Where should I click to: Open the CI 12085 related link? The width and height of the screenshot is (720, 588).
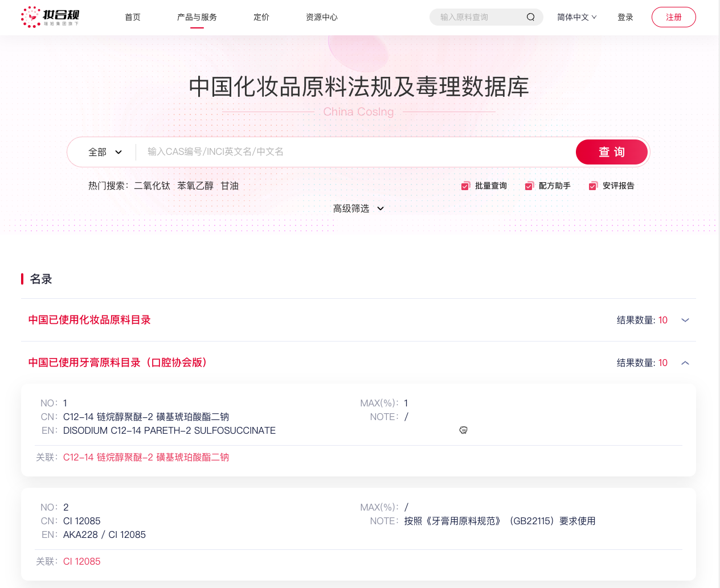click(81, 561)
